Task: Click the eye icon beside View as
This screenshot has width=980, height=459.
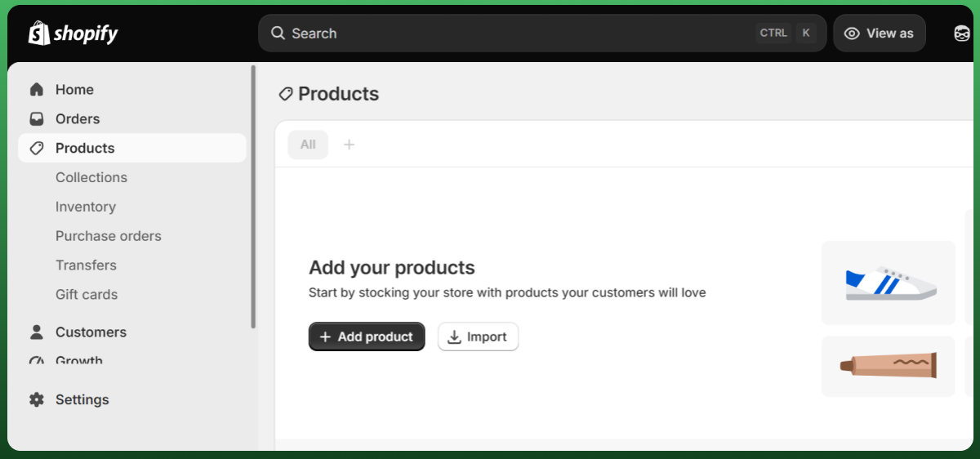Action: [x=852, y=33]
